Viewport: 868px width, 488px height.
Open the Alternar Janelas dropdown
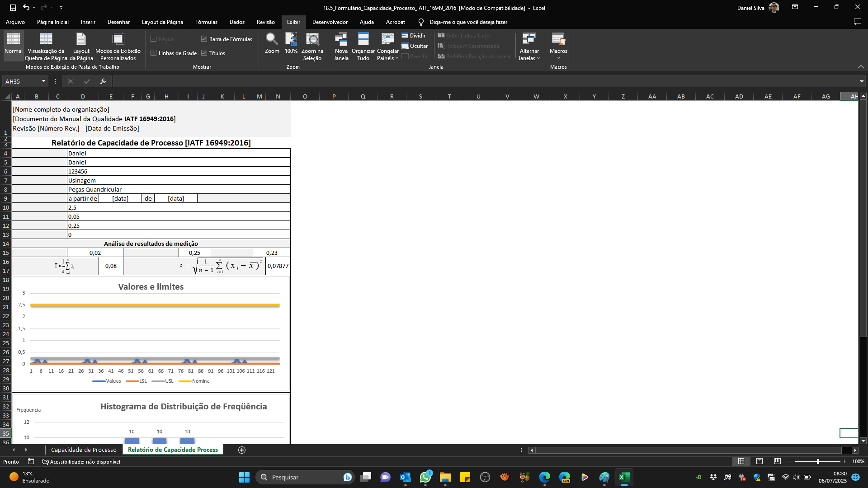coord(529,45)
